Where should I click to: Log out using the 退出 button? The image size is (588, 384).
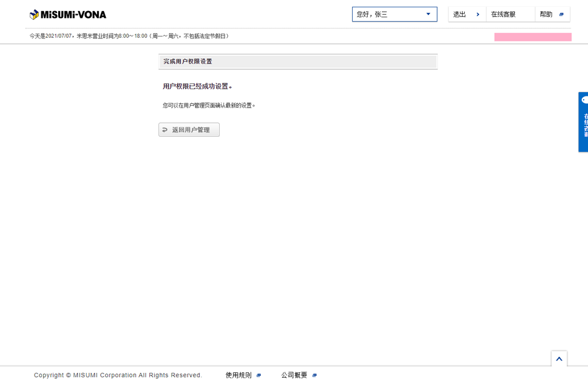point(460,14)
